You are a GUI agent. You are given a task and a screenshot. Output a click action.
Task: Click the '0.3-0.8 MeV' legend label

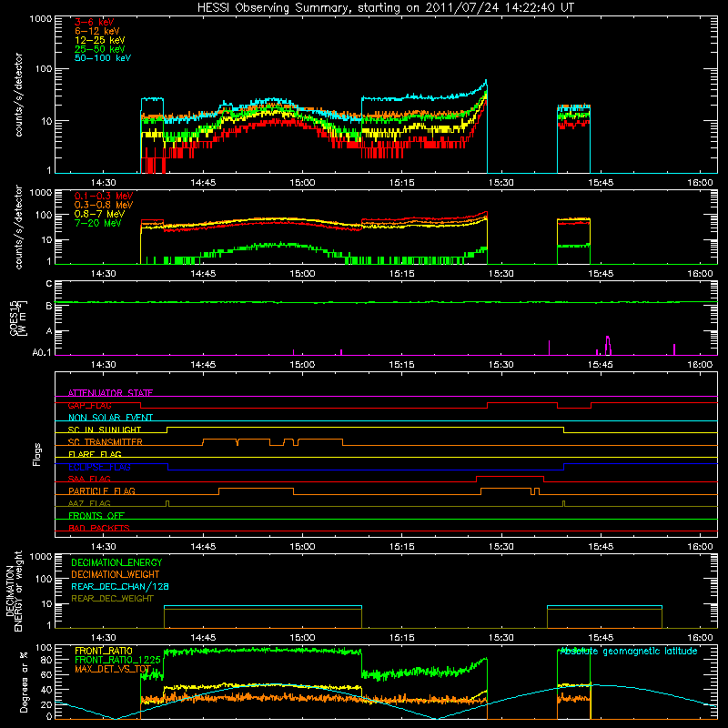click(x=104, y=205)
